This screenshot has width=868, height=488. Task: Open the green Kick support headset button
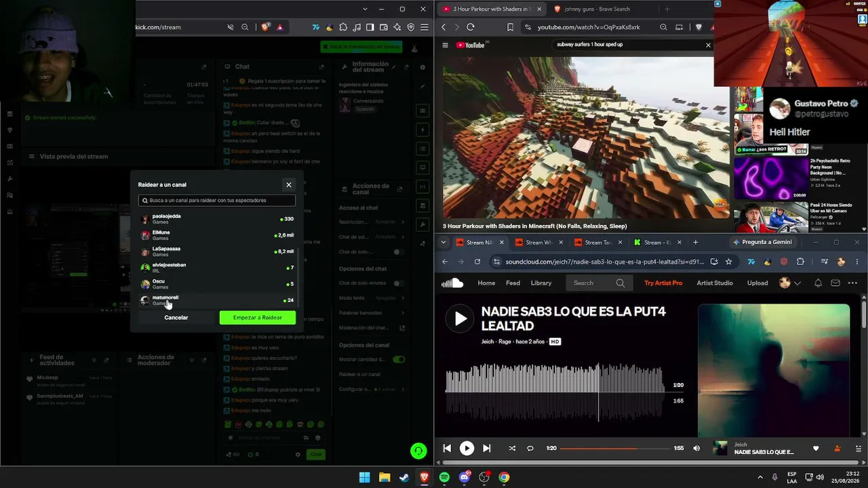tap(418, 451)
